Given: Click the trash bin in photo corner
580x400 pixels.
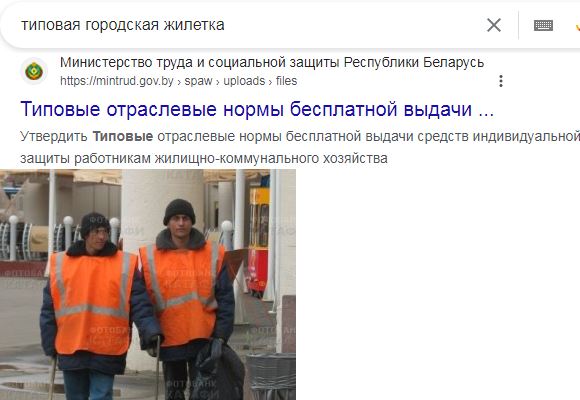Looking at the screenshot, I should coord(271,376).
